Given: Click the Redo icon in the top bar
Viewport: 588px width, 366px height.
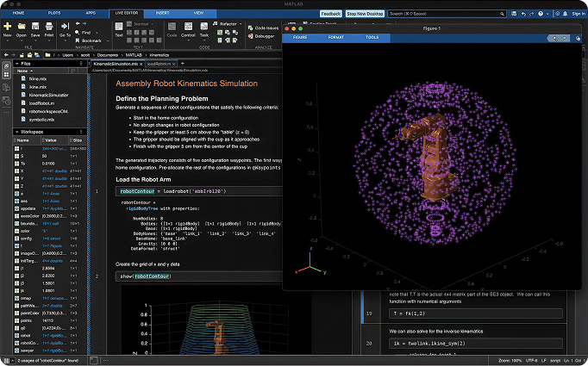Looking at the screenshot, I should coord(531,14).
